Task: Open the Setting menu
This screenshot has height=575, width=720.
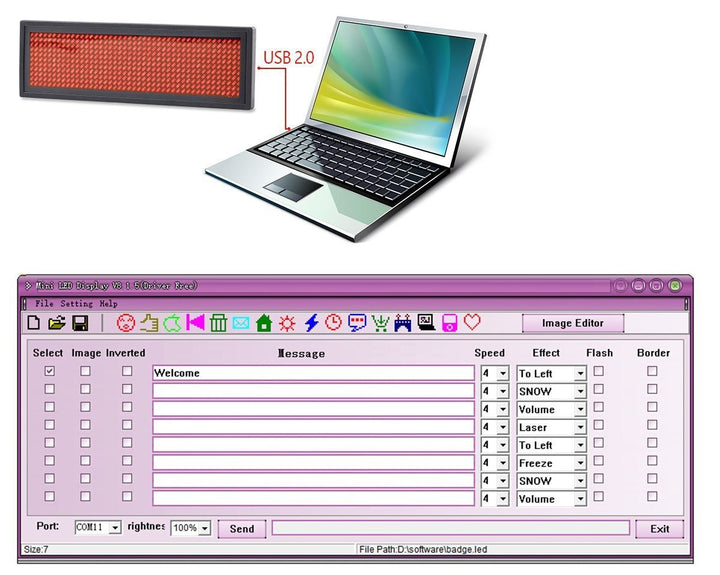Action: coord(76,304)
